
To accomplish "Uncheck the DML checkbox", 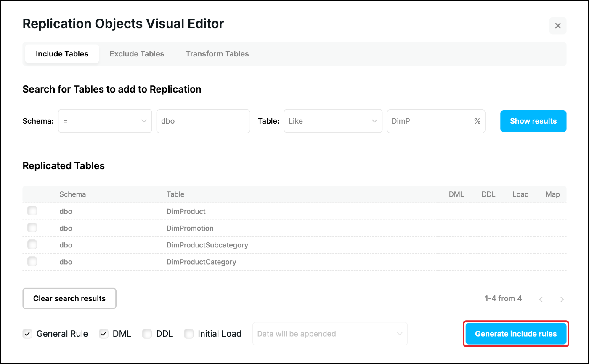I will [103, 334].
